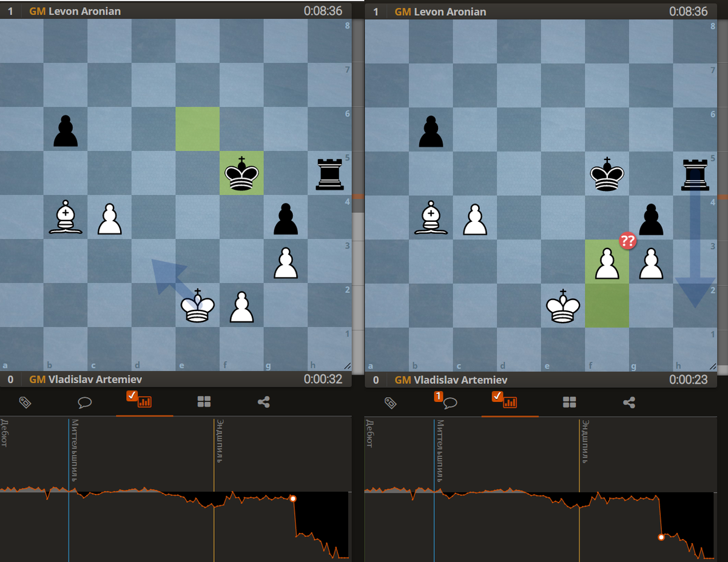The height and width of the screenshot is (562, 728).
Task: Open the tags icon tab under left board
Action: pyautogui.click(x=25, y=402)
